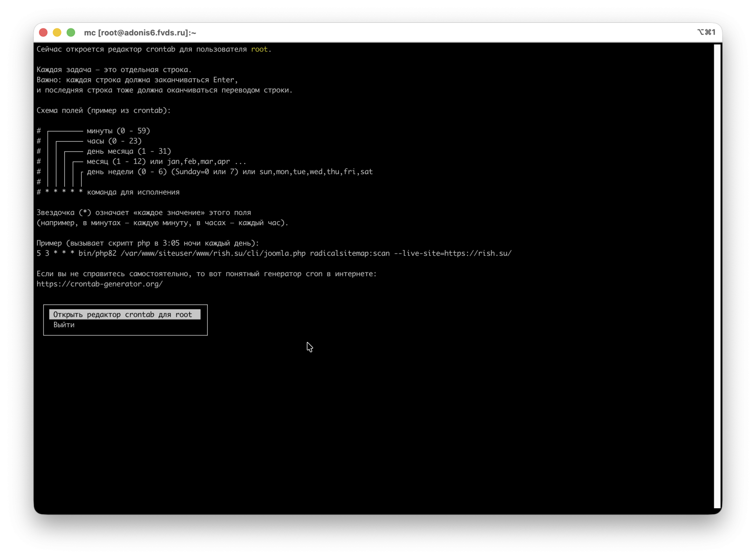This screenshot has height=559, width=756.
Task: Click the 'radicalsitemap:scan' argument in the example command
Action: [350, 253]
